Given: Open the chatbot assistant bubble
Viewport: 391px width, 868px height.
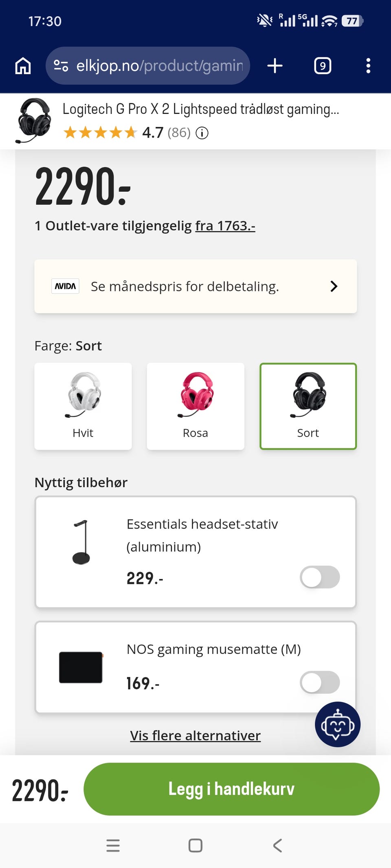Looking at the screenshot, I should click(338, 724).
